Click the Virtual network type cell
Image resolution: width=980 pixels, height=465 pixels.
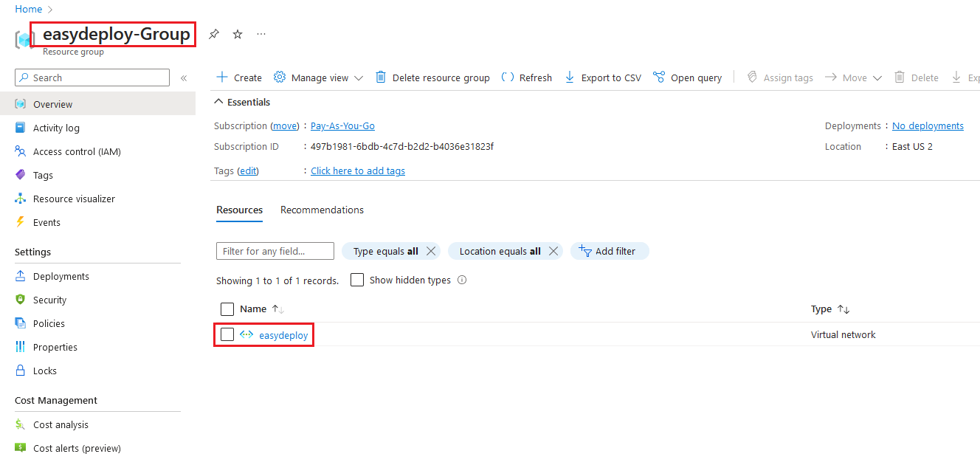click(x=843, y=334)
